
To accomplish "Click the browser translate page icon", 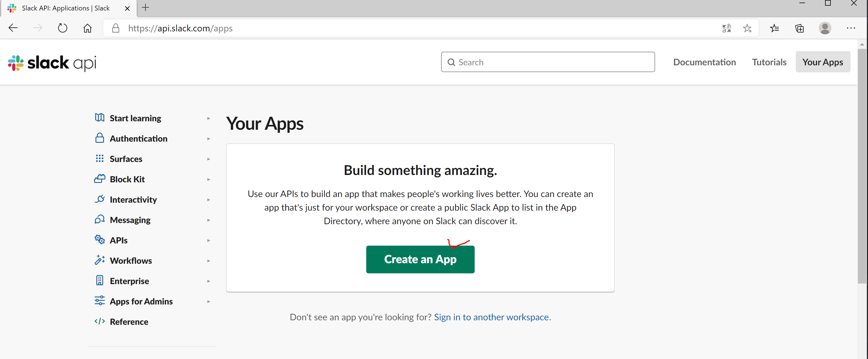I will coord(727,28).
